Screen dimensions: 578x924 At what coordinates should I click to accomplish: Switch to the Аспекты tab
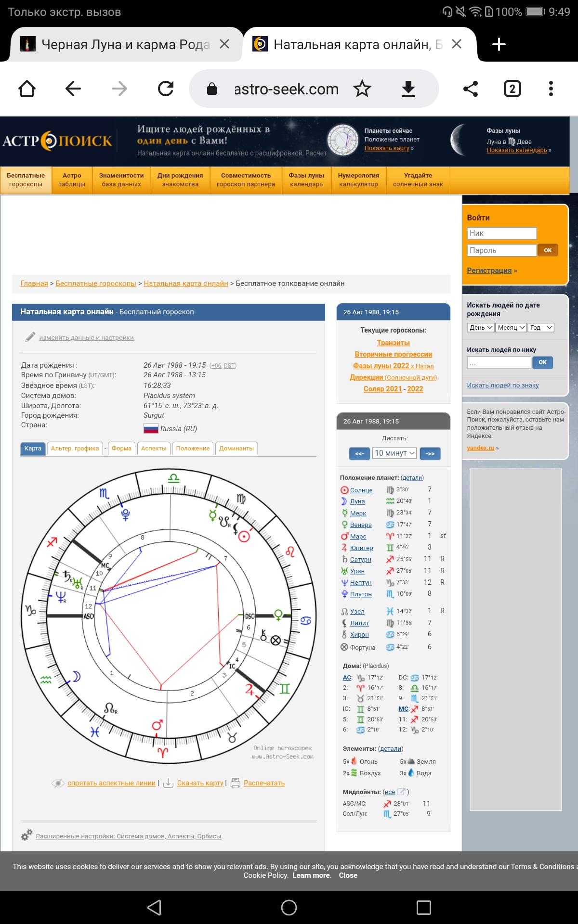point(154,449)
